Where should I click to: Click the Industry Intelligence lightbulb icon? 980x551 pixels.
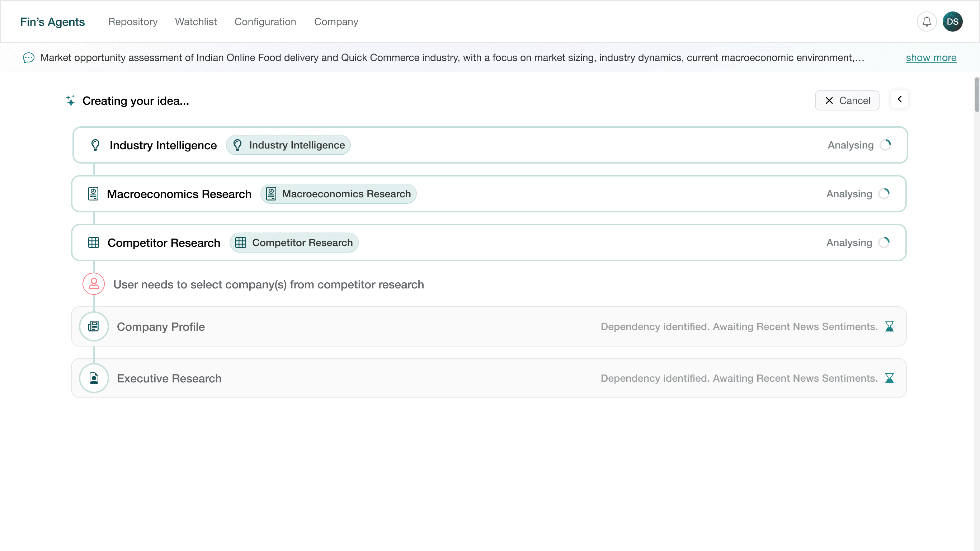click(x=95, y=145)
